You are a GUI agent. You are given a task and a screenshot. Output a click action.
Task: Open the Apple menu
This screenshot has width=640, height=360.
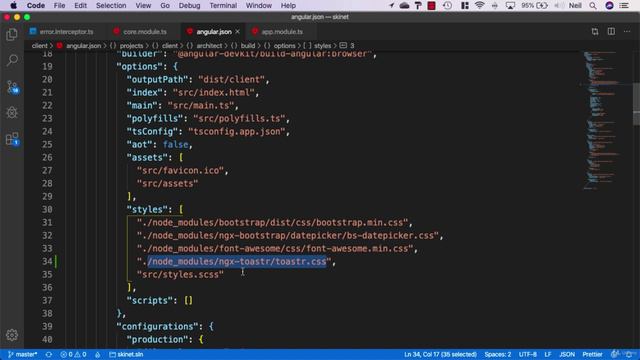13,5
